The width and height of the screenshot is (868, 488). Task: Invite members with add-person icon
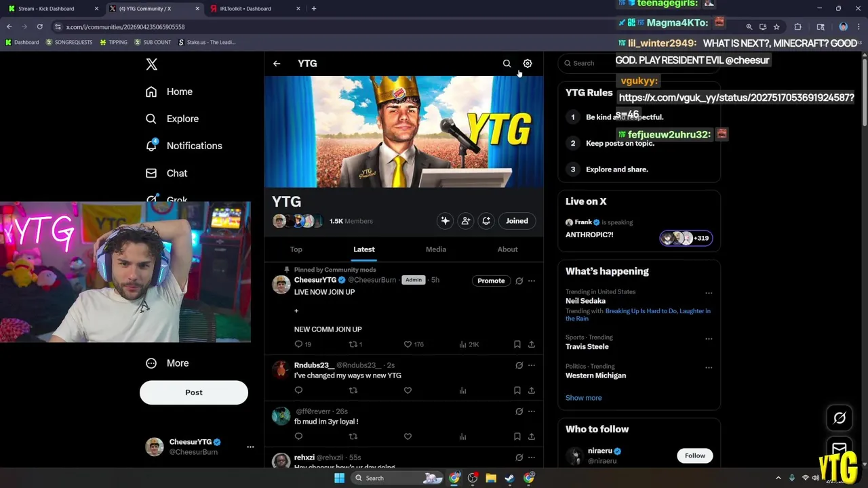pos(466,221)
